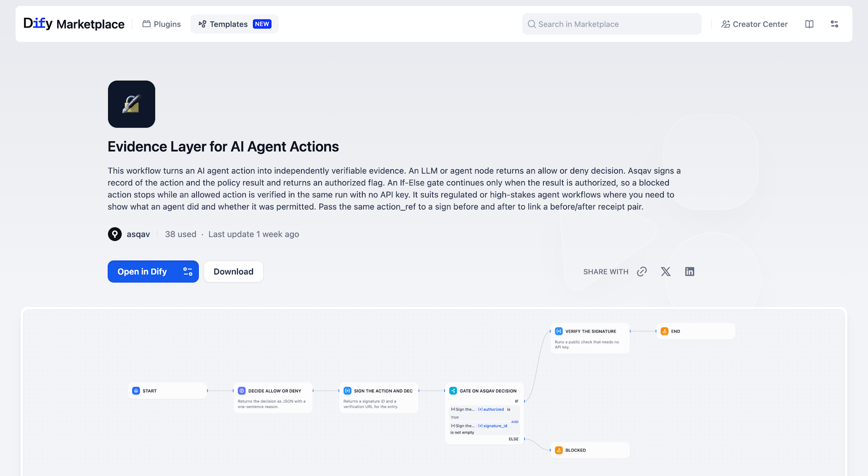Click the ELSE branch label
The image size is (868, 476).
(513, 439)
